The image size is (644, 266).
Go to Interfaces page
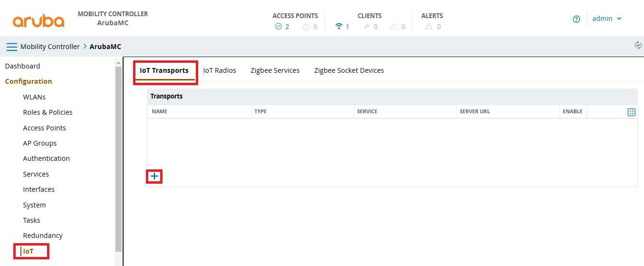pos(38,189)
